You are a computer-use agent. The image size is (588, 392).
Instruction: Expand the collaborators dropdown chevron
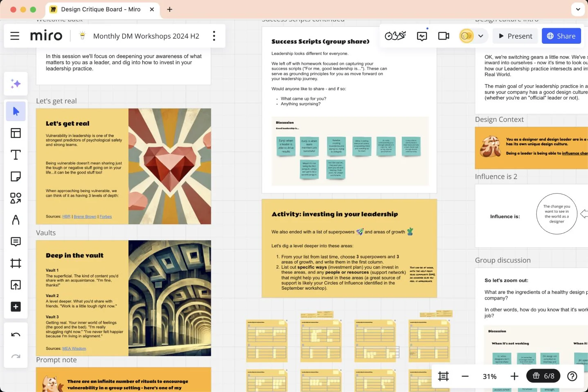(481, 36)
